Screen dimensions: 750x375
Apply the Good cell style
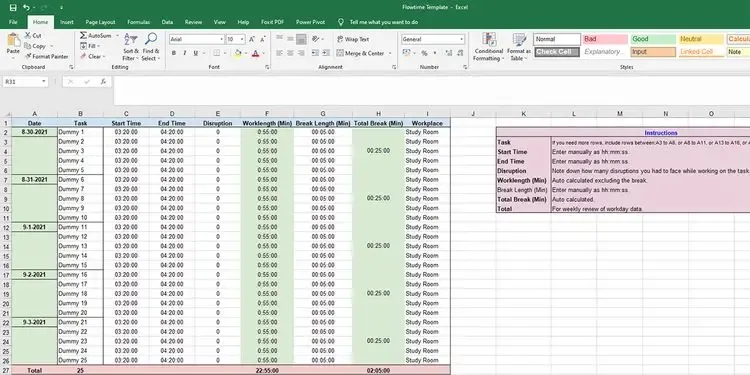click(653, 39)
